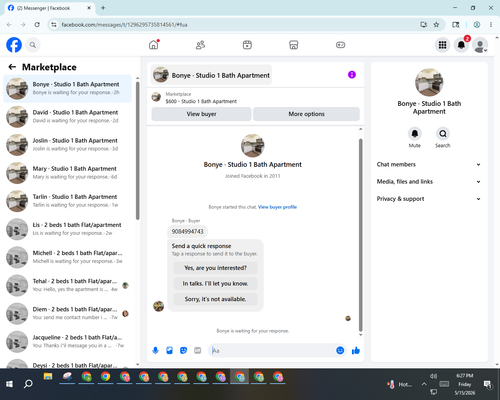Go to the Home feed icon
The height and width of the screenshot is (400, 500).
coord(154,45)
